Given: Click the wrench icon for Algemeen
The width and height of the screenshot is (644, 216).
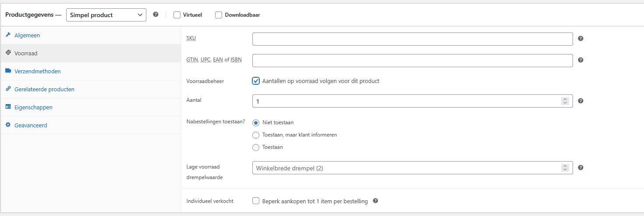Looking at the screenshot, I should pyautogui.click(x=8, y=35).
